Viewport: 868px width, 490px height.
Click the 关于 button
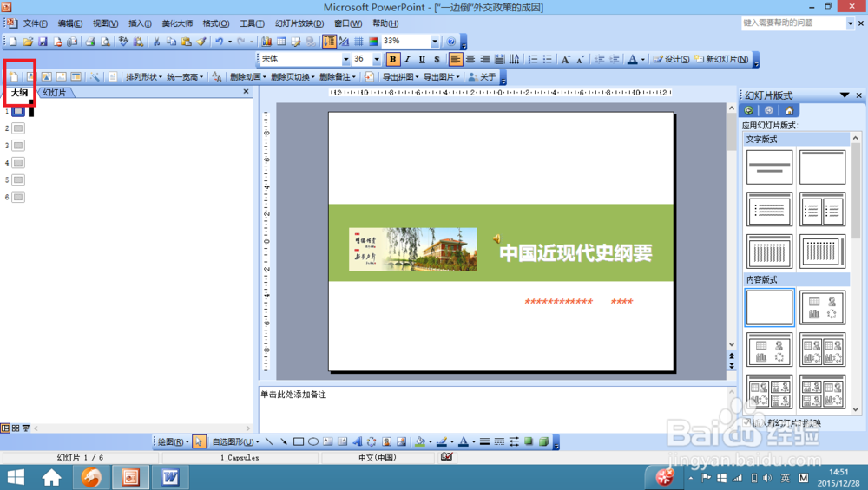coord(482,77)
